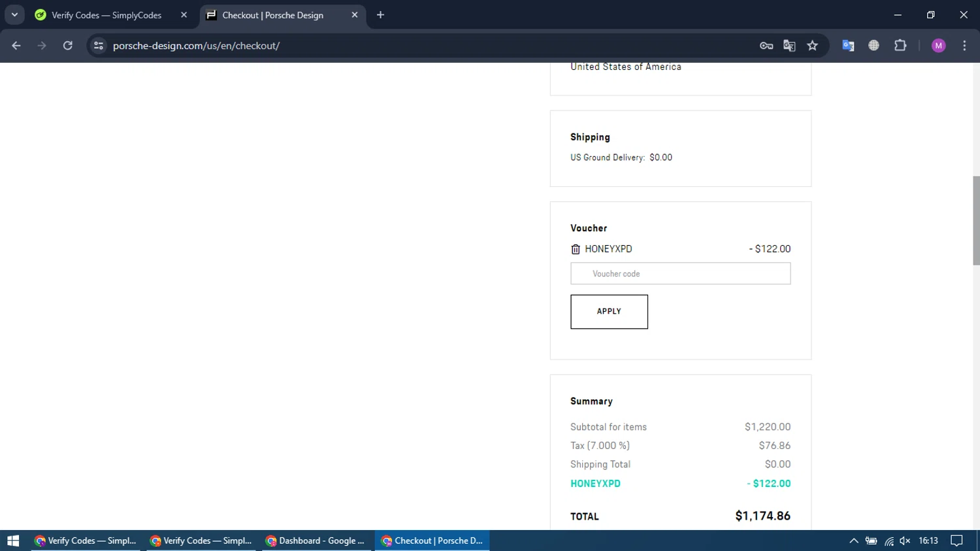Click the muted volume tray icon
The image size is (980, 551).
click(x=905, y=541)
